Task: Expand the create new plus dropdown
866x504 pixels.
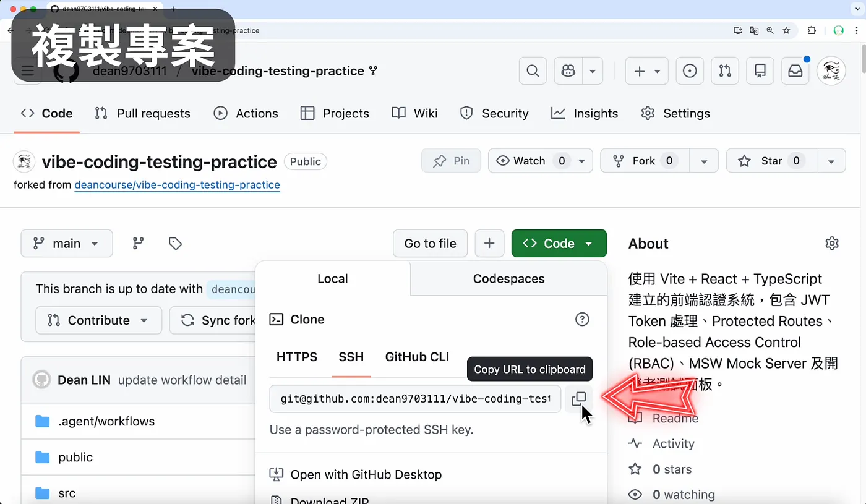Action: (647, 71)
